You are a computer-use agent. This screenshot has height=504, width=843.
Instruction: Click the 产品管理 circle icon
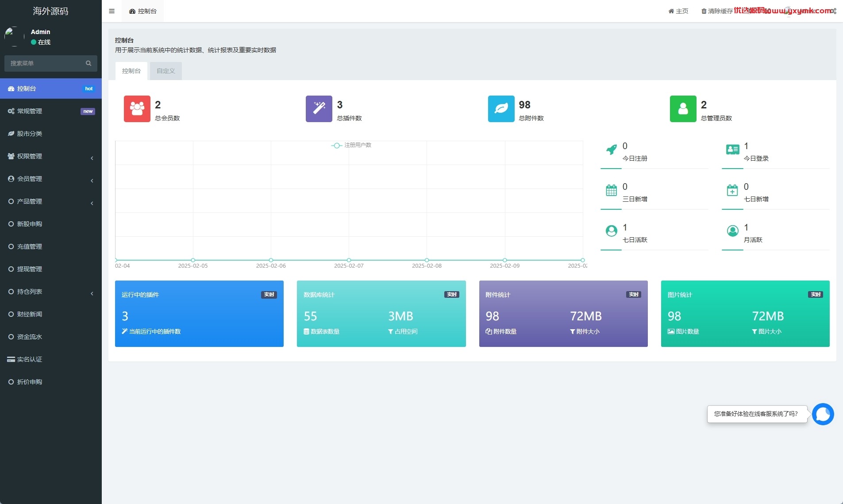click(11, 201)
